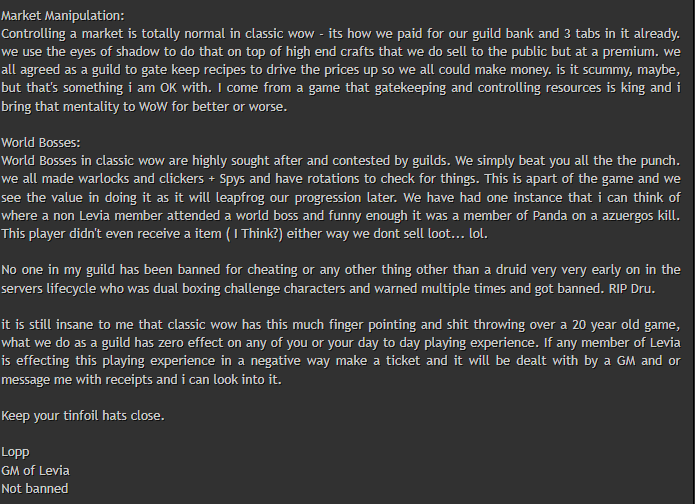The image size is (695, 504).
Task: Click the words "RIP Dru."
Action: click(x=632, y=289)
